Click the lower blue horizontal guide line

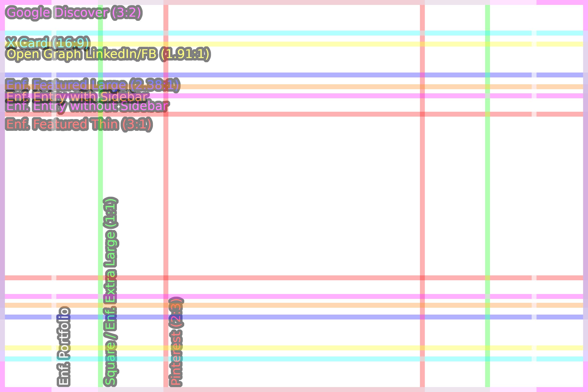click(x=300, y=317)
